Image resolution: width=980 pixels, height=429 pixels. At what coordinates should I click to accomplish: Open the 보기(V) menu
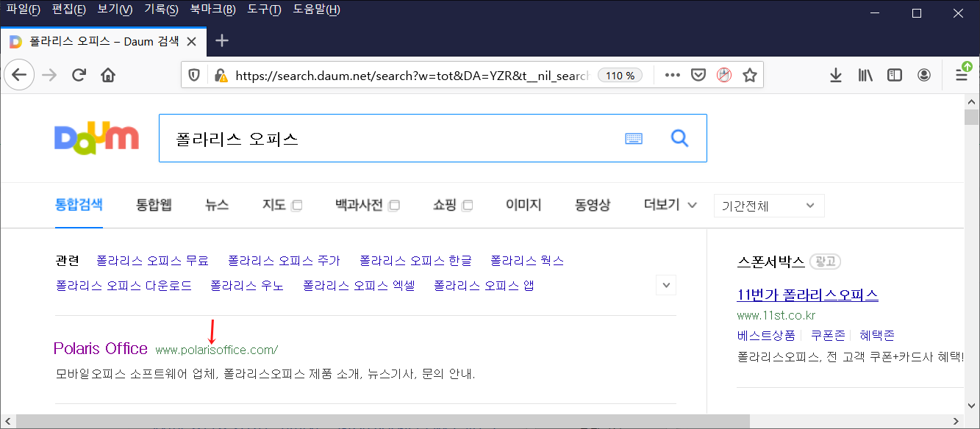pos(115,10)
